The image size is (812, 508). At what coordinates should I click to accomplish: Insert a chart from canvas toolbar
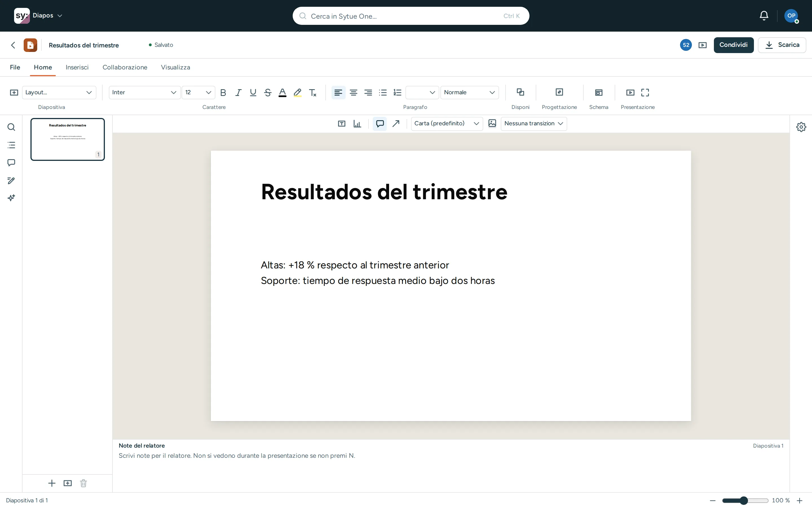tap(357, 124)
